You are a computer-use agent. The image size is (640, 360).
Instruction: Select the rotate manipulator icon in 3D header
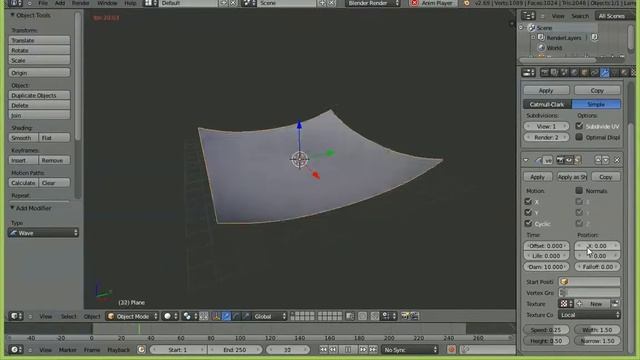pos(236,316)
